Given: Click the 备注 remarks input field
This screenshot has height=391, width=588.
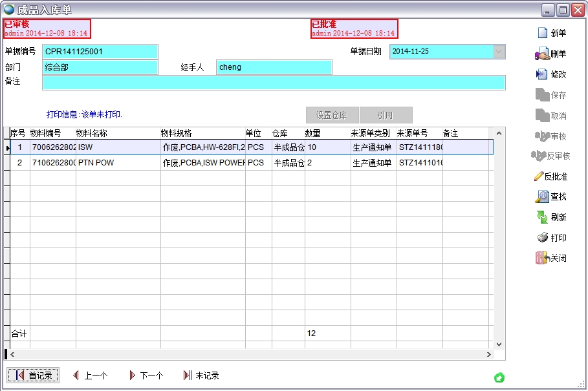Looking at the screenshot, I should pyautogui.click(x=274, y=82).
